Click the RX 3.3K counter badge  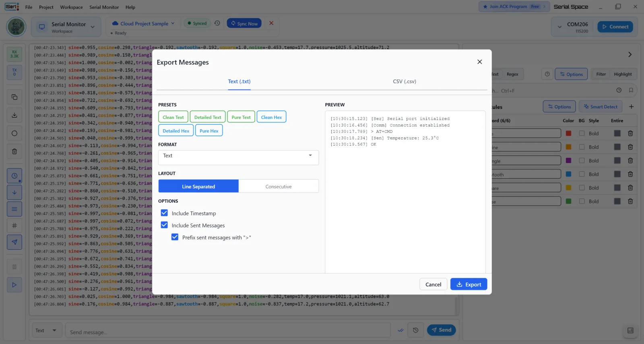14,54
